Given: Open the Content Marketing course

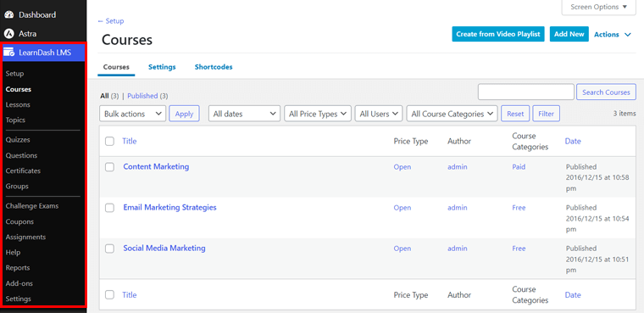Looking at the screenshot, I should pos(156,166).
